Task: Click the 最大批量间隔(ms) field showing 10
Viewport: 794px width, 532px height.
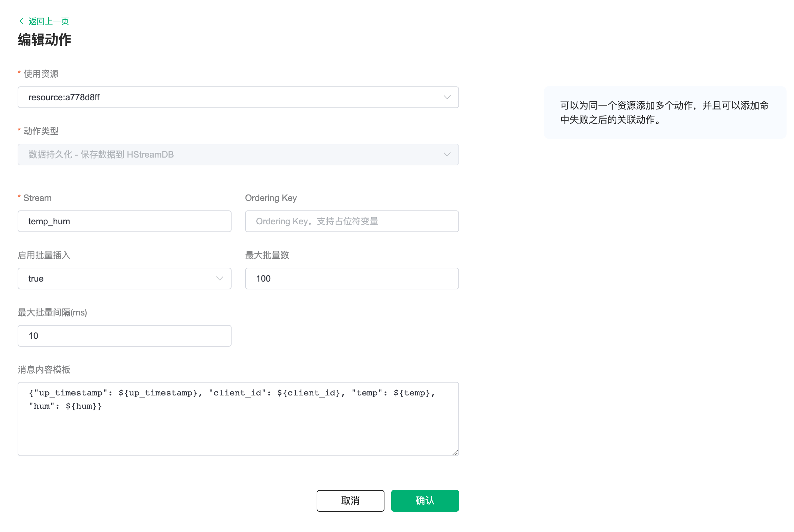Action: click(x=124, y=336)
